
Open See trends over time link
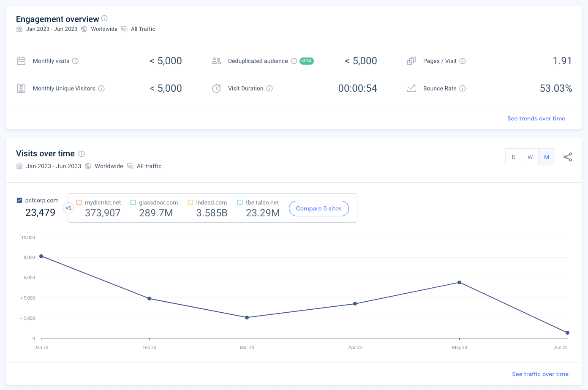coord(536,118)
